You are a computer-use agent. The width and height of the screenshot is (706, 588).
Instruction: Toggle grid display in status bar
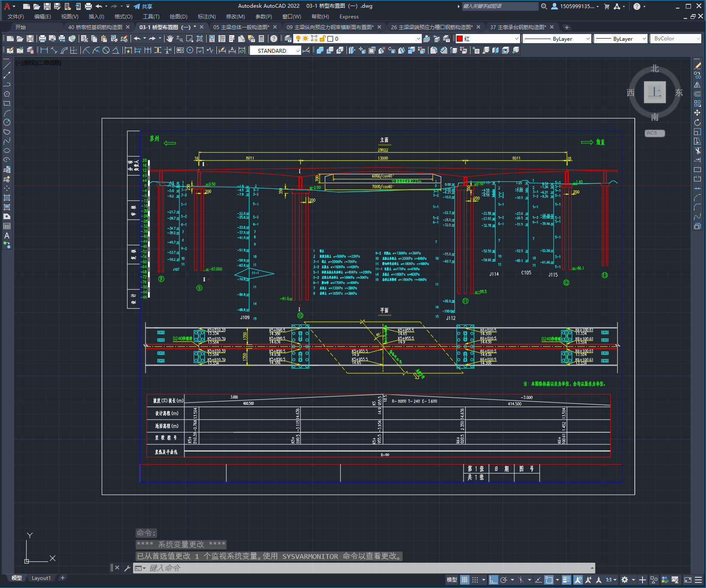coord(465,580)
